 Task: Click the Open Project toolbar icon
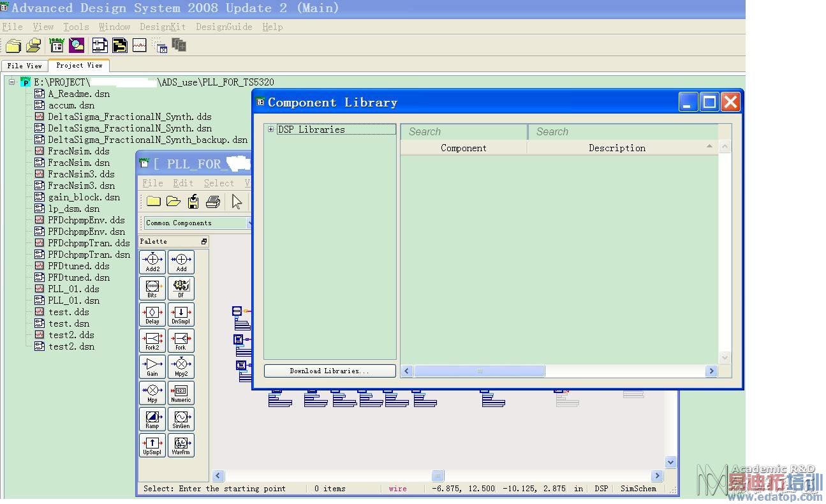click(x=34, y=45)
